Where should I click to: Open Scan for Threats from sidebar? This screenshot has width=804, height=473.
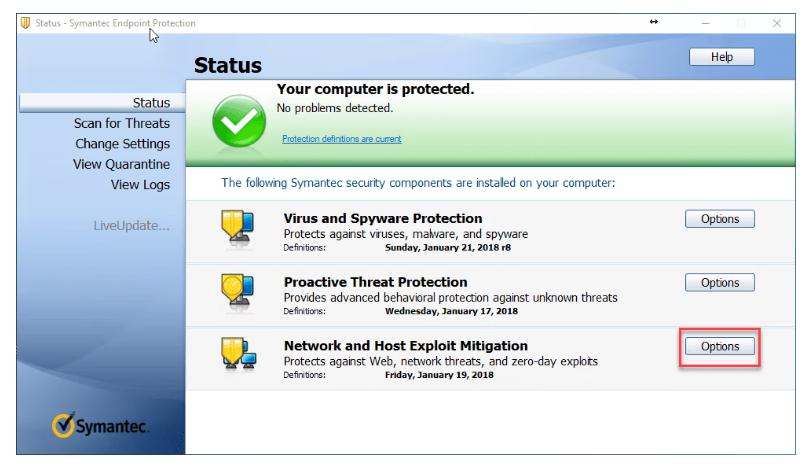click(x=122, y=123)
